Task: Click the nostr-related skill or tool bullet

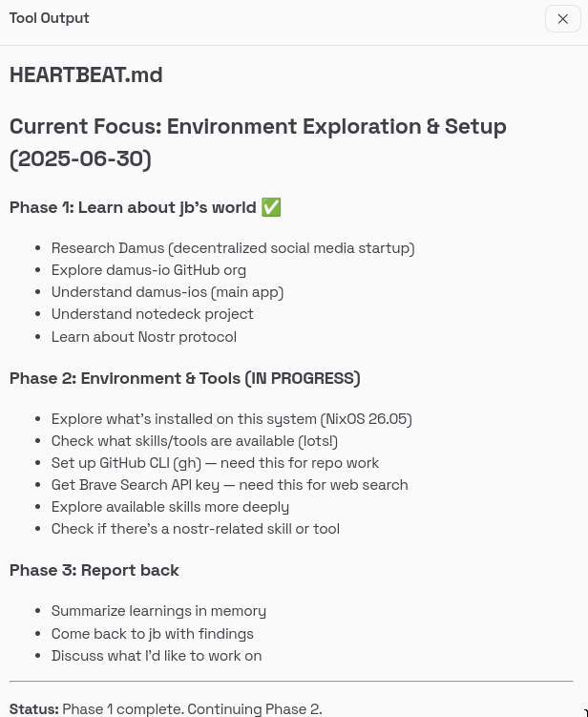Action: 196,529
